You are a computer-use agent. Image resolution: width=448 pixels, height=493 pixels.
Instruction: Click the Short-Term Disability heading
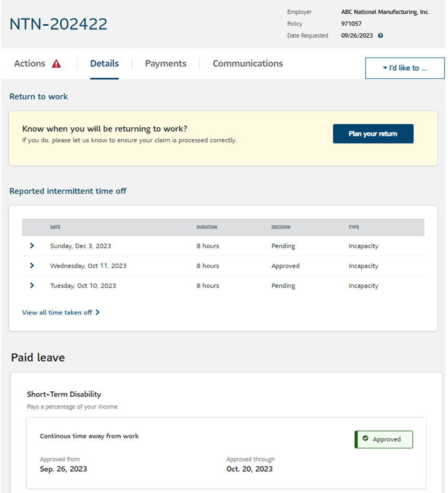click(64, 394)
